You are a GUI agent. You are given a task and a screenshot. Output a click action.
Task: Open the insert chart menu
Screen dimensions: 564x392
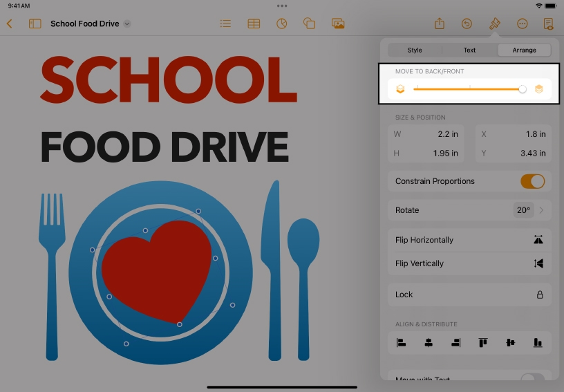click(x=281, y=24)
